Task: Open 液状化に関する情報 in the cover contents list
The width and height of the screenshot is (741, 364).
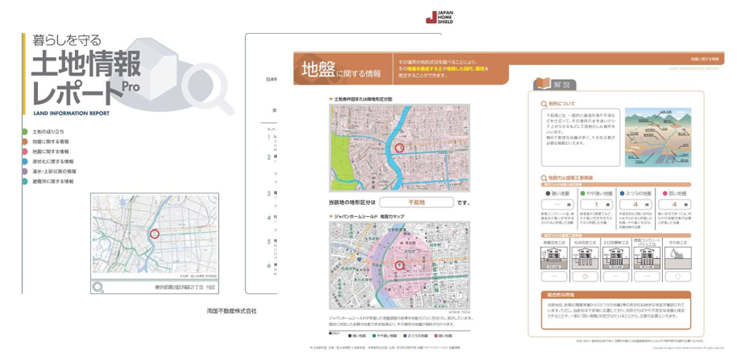Action: point(53,161)
